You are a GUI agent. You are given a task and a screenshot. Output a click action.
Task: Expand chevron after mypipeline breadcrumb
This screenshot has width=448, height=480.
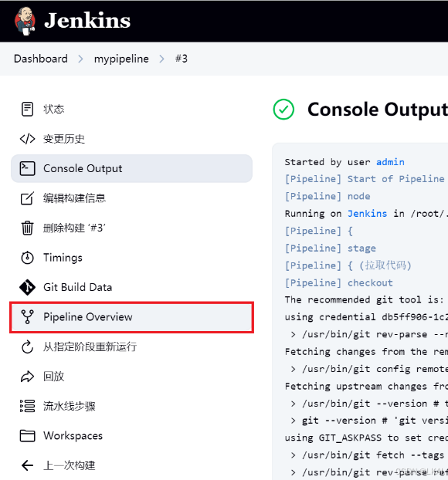[x=161, y=59]
